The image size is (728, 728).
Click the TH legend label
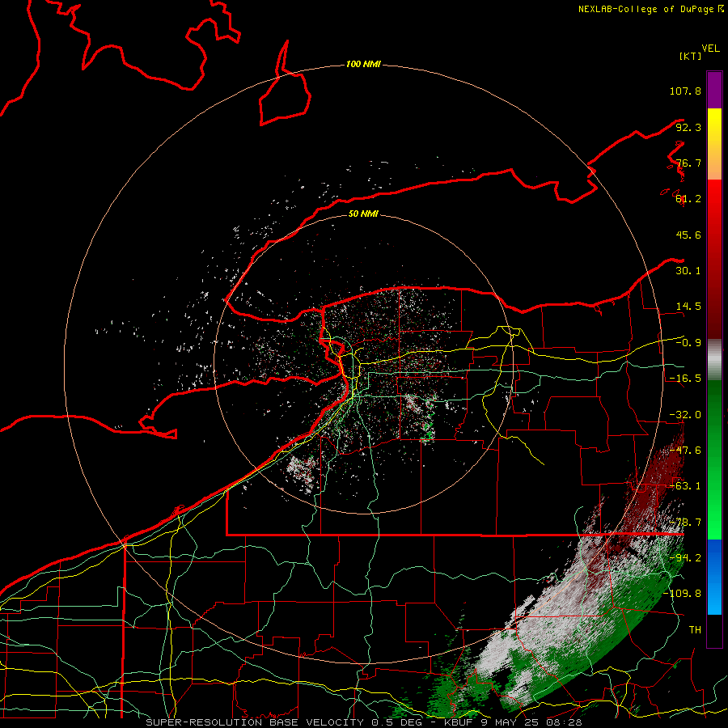point(695,629)
